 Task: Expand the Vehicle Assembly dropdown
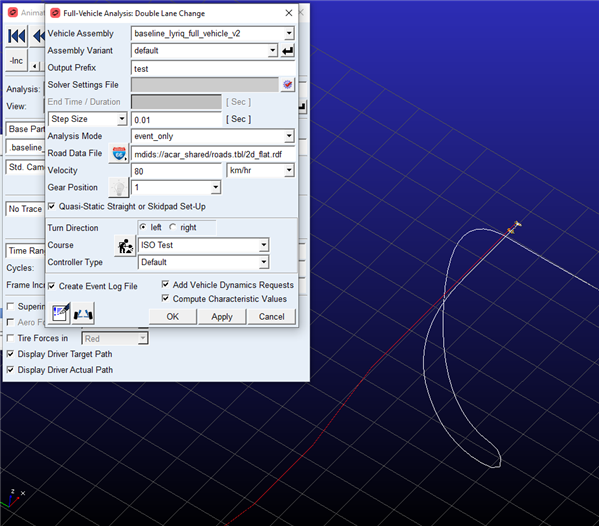pos(289,34)
